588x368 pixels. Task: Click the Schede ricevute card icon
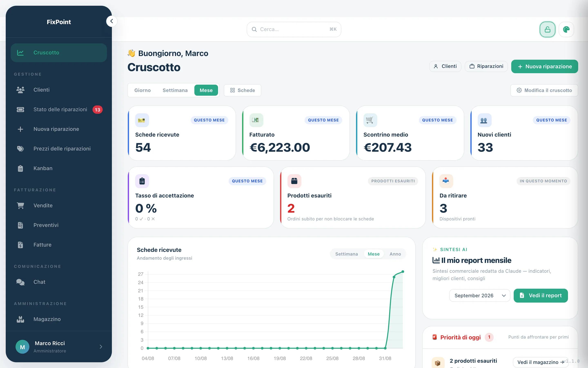[142, 120]
